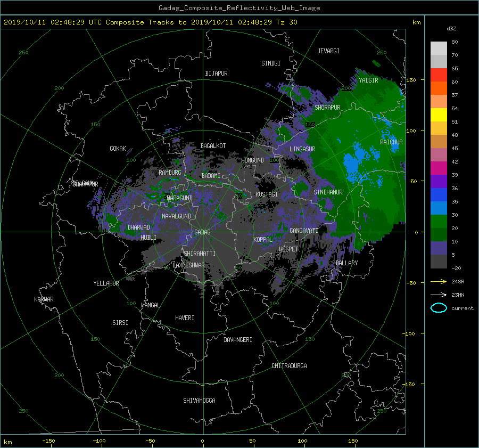
Task: Click the YADGIR city label
Action: 368,80
